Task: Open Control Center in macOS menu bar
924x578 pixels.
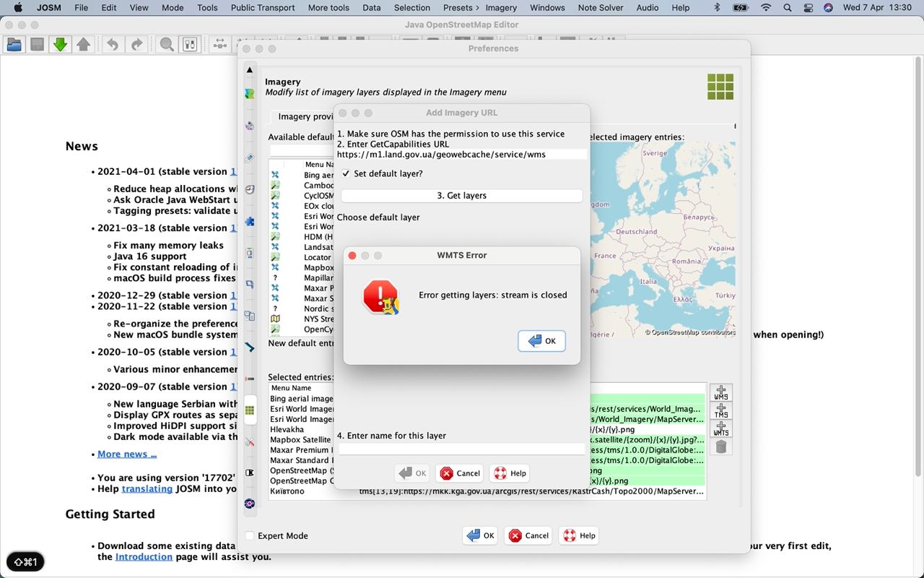Action: 808,8
